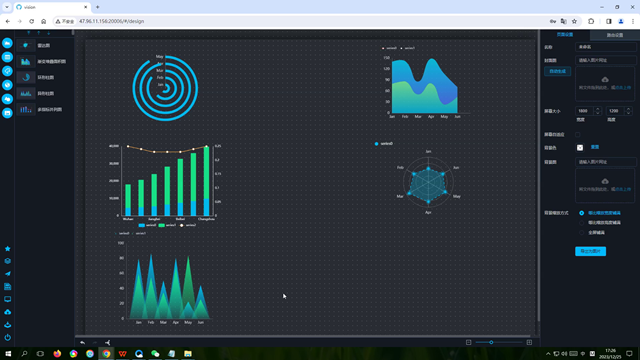This screenshot has width=642, height=361.
Task: Click the paper-plane publish icon
Action: click(7, 273)
